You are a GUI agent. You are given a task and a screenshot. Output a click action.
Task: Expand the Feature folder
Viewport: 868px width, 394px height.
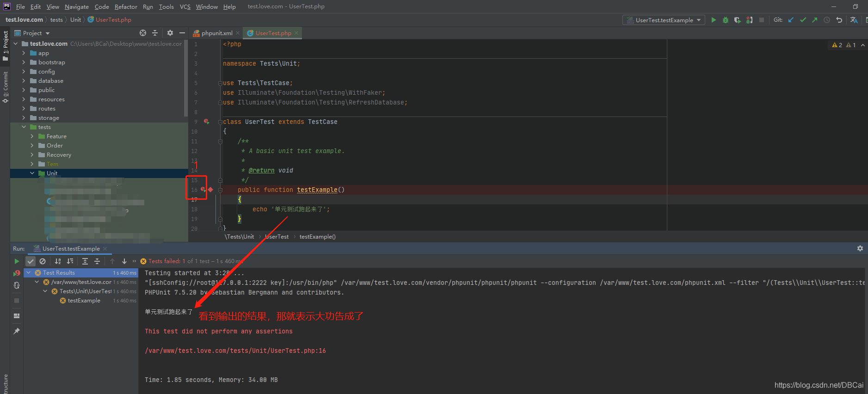pyautogui.click(x=32, y=136)
